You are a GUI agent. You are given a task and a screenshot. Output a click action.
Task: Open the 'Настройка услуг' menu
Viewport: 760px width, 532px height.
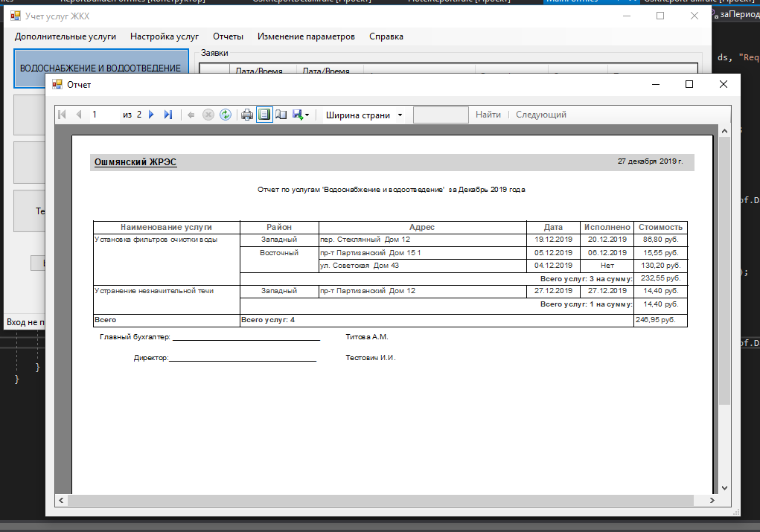click(x=165, y=36)
